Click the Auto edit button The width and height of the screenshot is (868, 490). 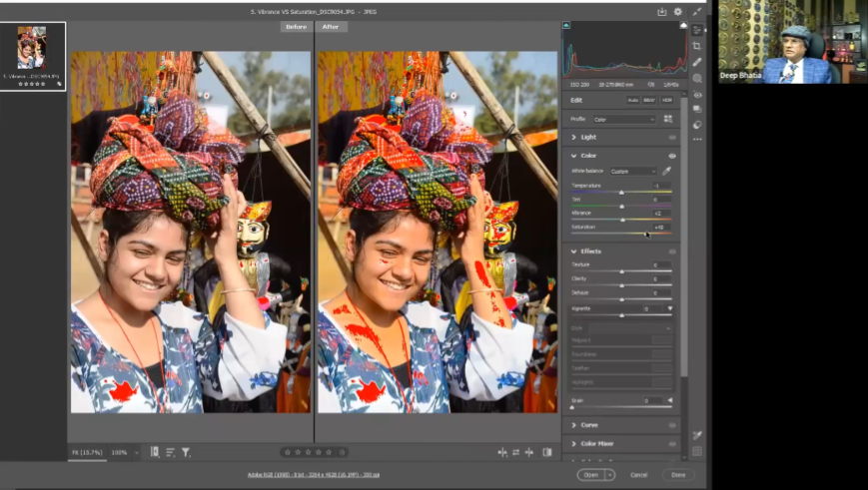(x=632, y=100)
